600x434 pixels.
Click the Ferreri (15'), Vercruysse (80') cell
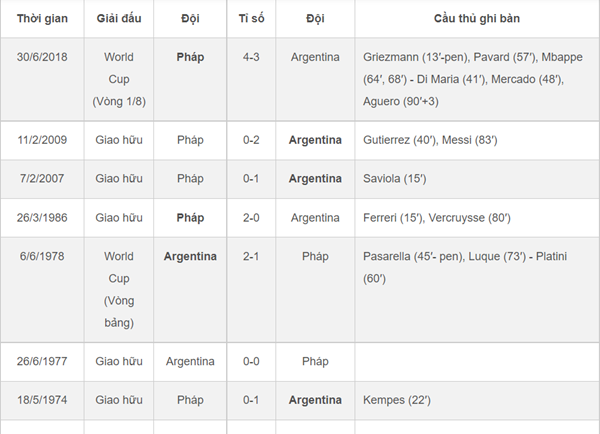coord(437,217)
